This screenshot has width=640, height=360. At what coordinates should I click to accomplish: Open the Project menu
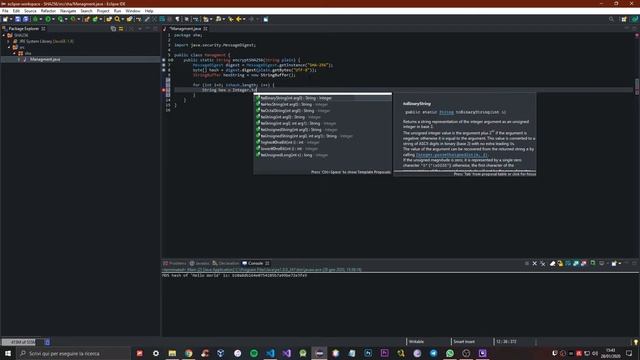click(103, 11)
